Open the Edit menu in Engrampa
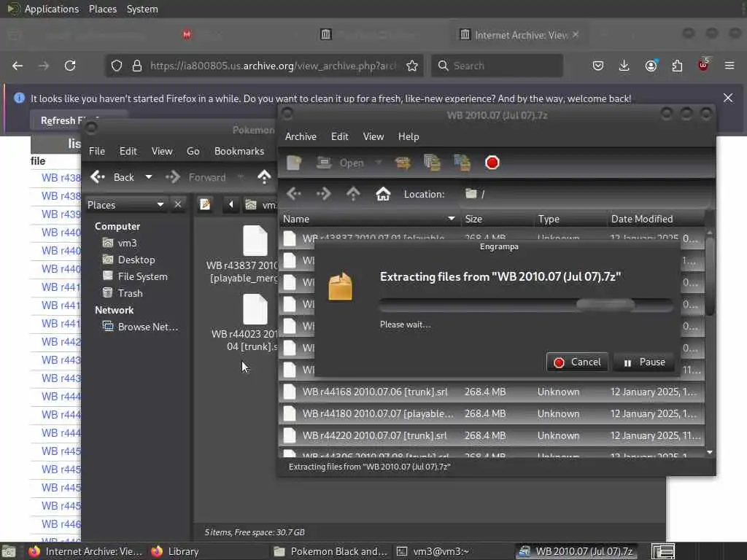 (340, 136)
